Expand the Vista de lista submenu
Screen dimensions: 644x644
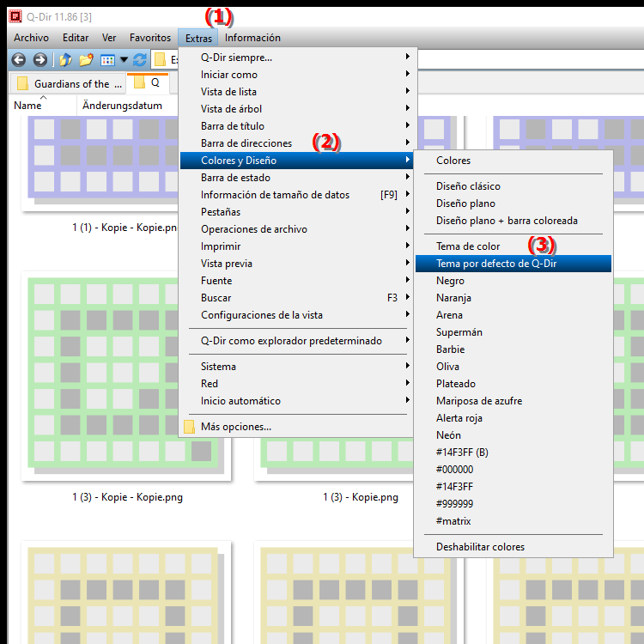click(296, 92)
